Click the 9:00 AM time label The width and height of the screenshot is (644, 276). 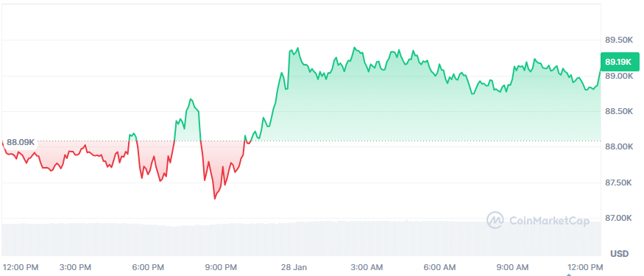point(514,267)
